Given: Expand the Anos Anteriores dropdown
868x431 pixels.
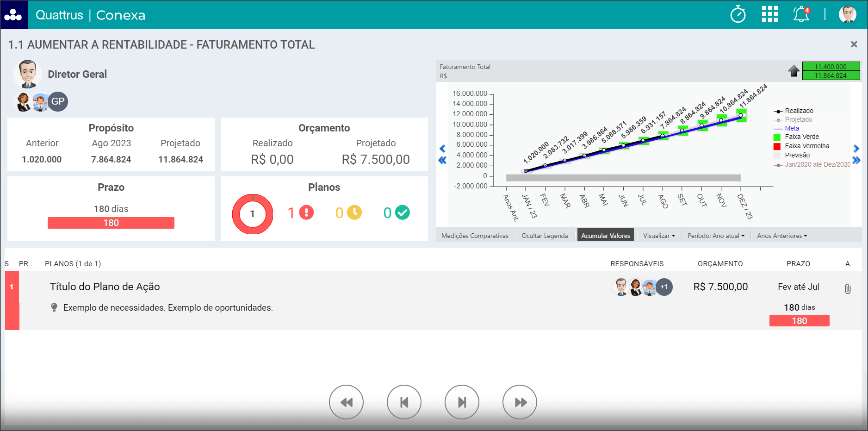Looking at the screenshot, I should [x=781, y=236].
